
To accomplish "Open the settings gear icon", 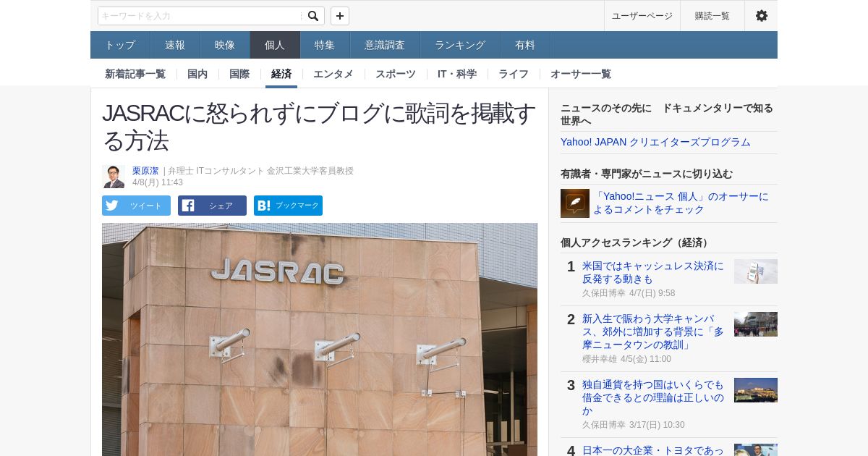I will [x=761, y=16].
